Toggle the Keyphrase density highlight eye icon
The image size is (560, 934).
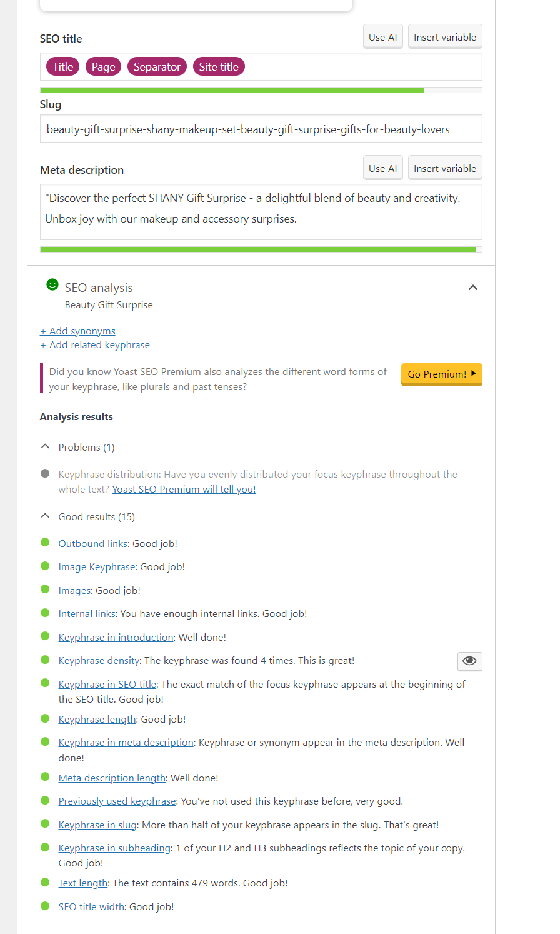point(469,661)
